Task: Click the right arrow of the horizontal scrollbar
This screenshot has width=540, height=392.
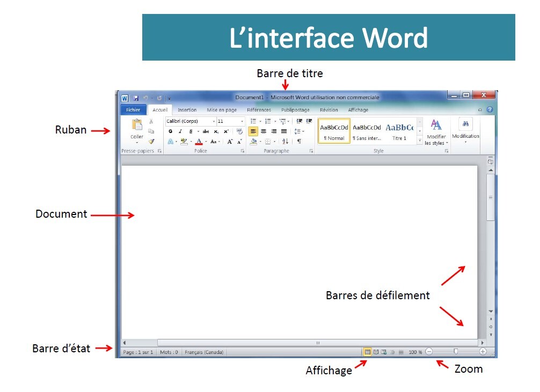Action: pyautogui.click(x=483, y=343)
